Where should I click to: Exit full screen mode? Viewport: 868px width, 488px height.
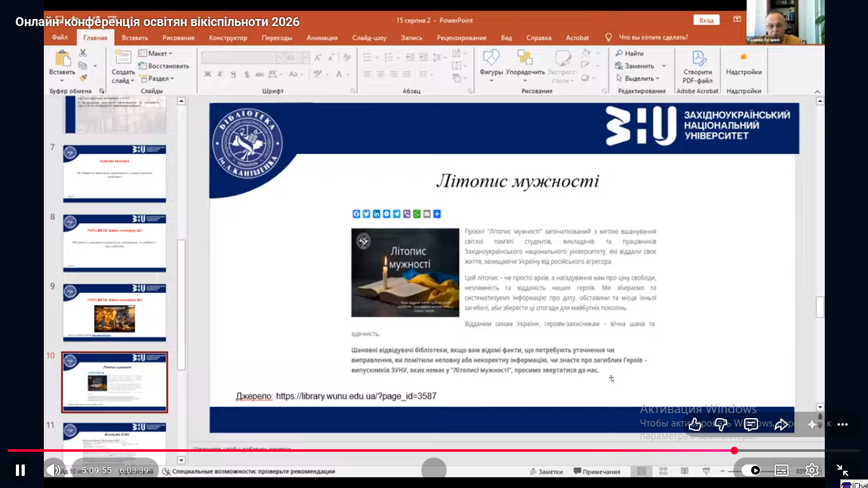843,470
